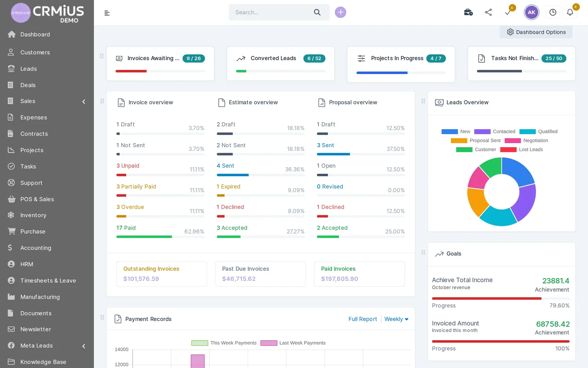This screenshot has height=368, width=588.
Task: Toggle the Lost Leads legend item
Action: point(521,150)
